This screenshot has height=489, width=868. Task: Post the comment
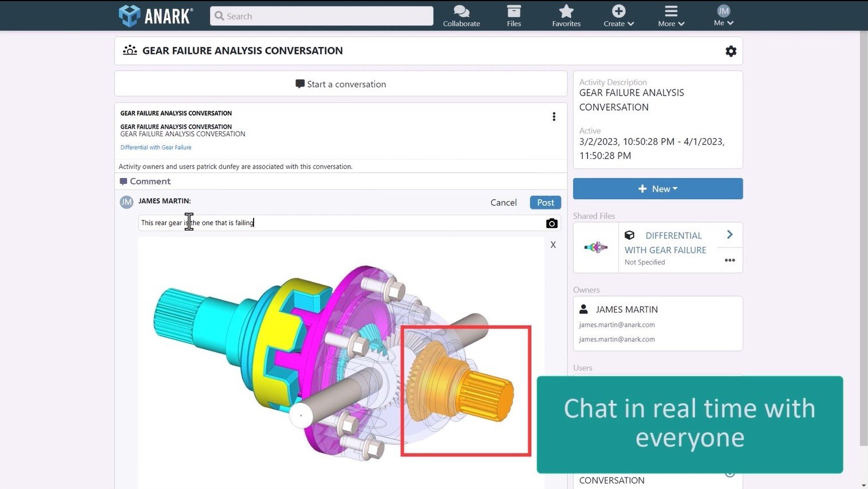click(545, 202)
